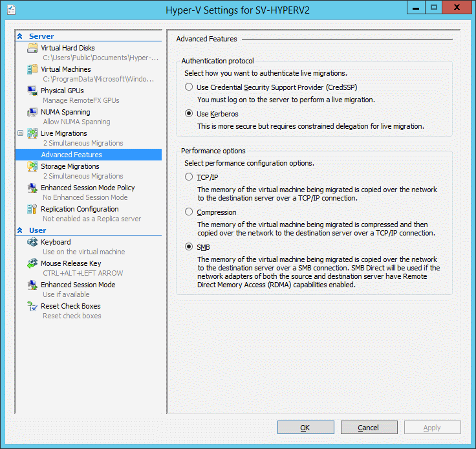The height and width of the screenshot is (449, 476).
Task: Click the Physical GPUs icon
Action: click(x=32, y=91)
